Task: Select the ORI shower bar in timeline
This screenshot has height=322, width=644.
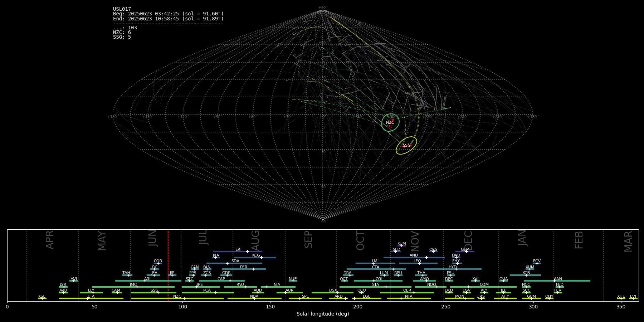Action: (x=378, y=281)
